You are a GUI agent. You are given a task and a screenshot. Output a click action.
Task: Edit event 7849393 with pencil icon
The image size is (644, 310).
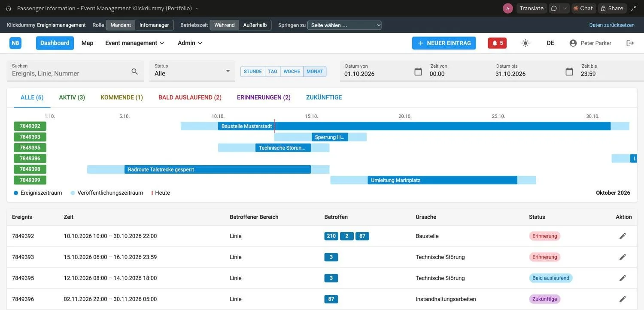[x=623, y=257]
